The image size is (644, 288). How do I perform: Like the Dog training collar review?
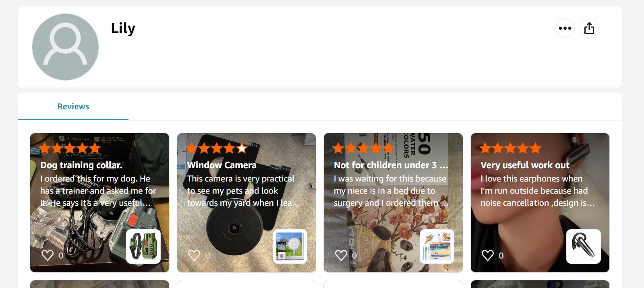coord(48,255)
